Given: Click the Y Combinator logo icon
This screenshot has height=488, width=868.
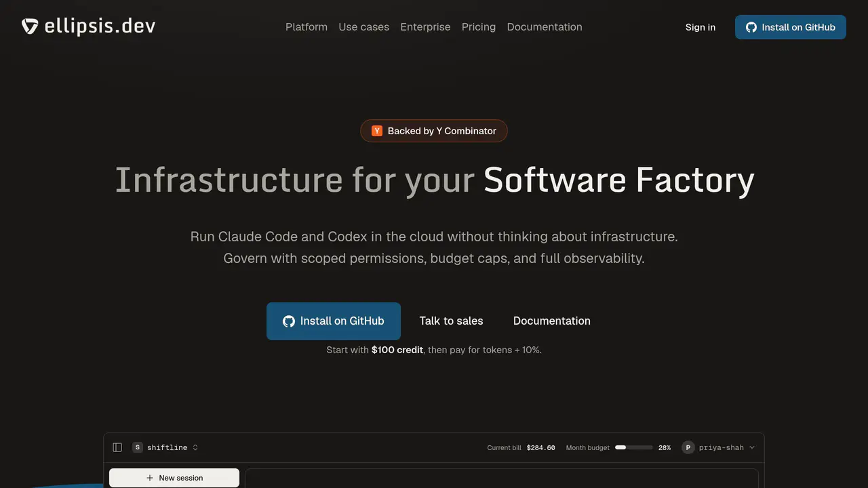Looking at the screenshot, I should click(x=377, y=131).
